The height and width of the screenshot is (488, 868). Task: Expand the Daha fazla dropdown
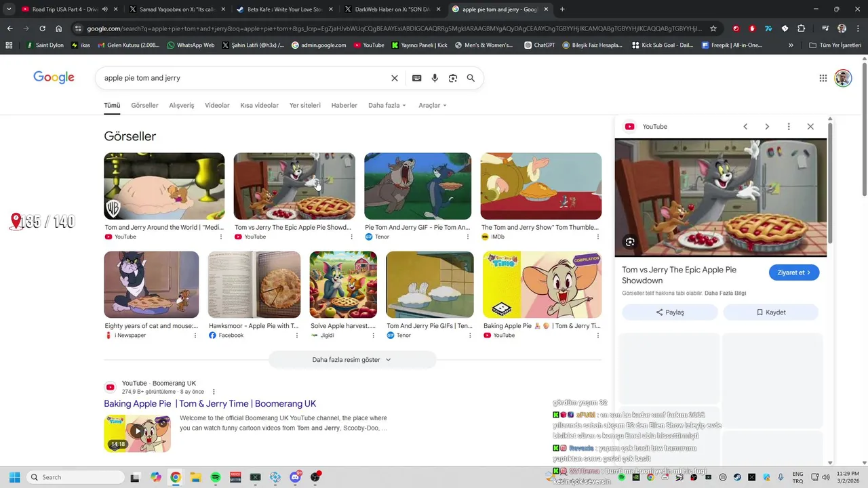[x=387, y=105]
